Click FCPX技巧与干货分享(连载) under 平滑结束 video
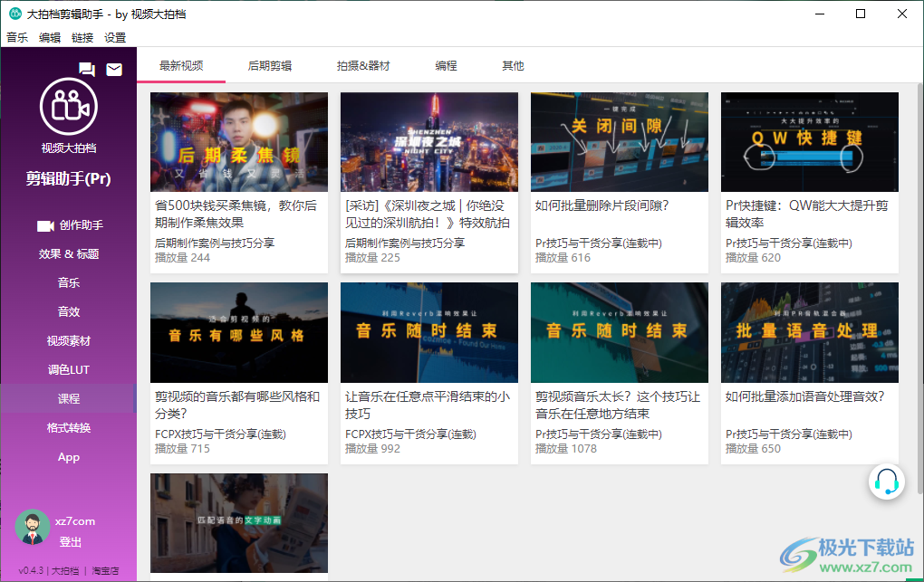Image resolution: width=924 pixels, height=582 pixels. [x=410, y=434]
